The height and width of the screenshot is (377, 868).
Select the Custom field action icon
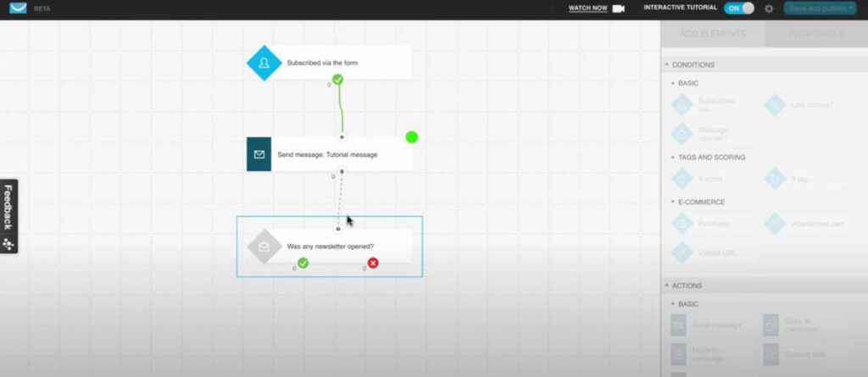point(771,354)
